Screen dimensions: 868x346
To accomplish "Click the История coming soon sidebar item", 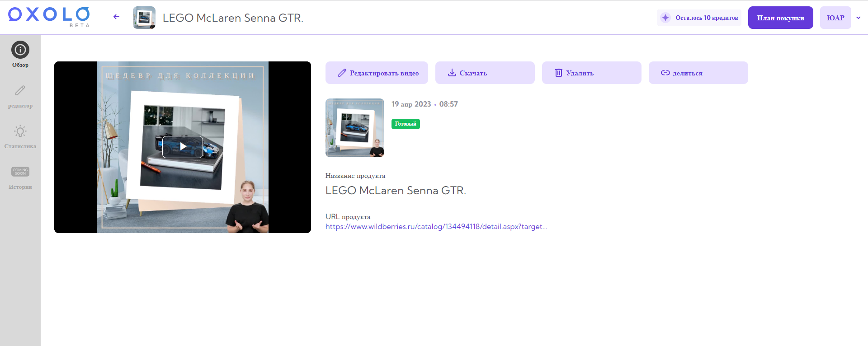I will [x=20, y=178].
